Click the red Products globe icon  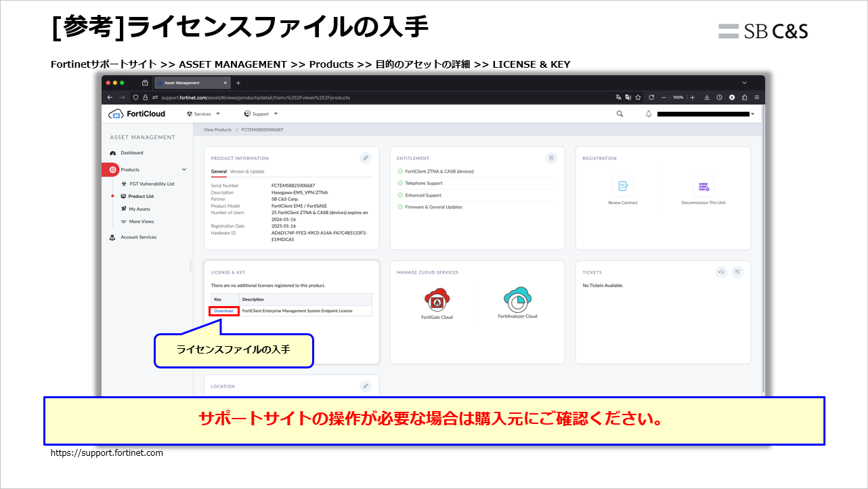point(112,169)
